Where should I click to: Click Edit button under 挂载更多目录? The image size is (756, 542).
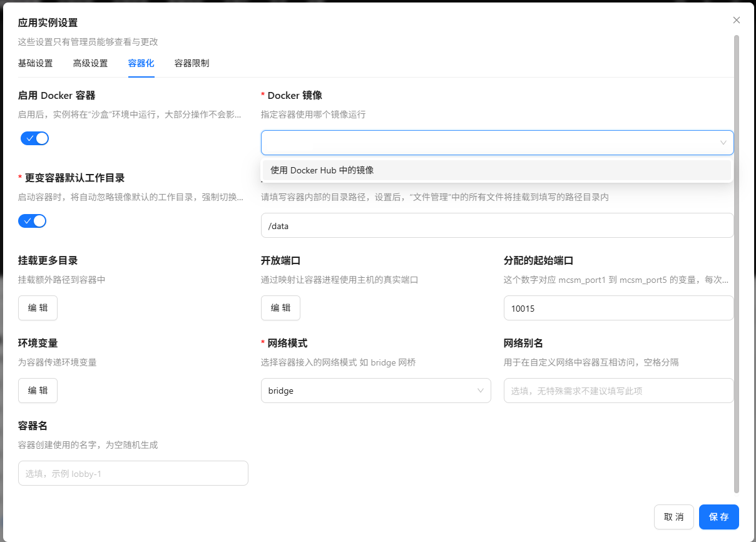click(38, 308)
